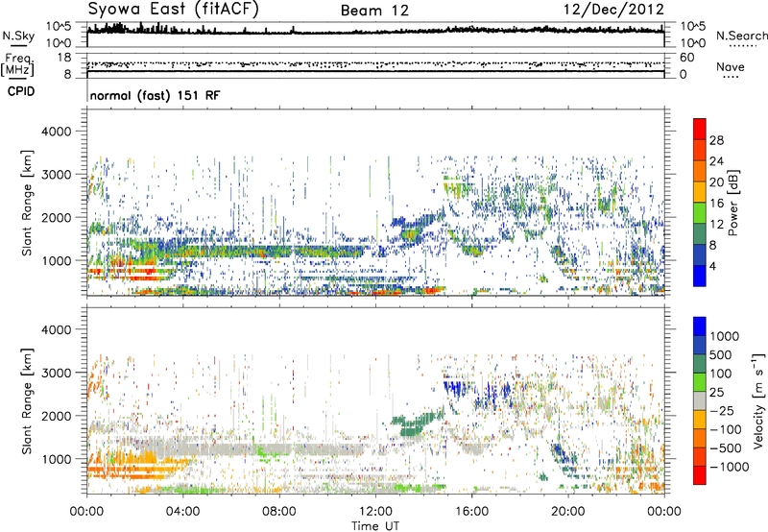Click the "Velocity [m s-1]" colorbar title
The width and height of the screenshot is (768, 532).
coord(758,400)
